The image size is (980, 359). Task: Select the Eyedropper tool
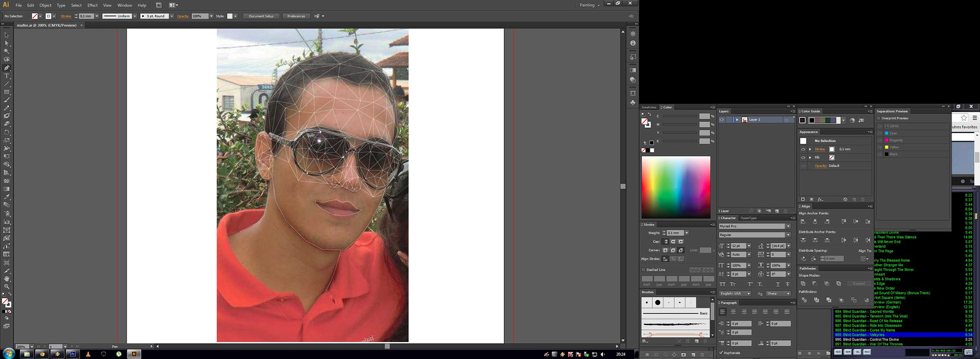(x=7, y=197)
